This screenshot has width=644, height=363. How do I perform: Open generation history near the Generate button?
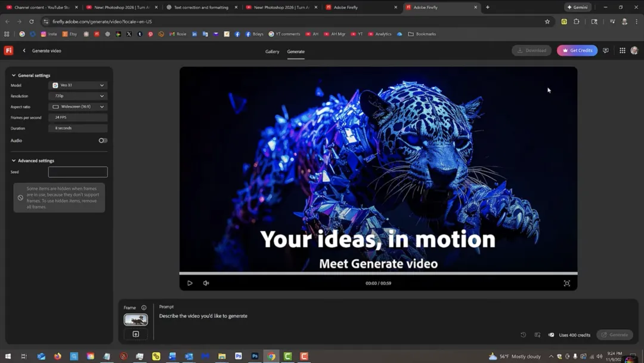(x=524, y=335)
